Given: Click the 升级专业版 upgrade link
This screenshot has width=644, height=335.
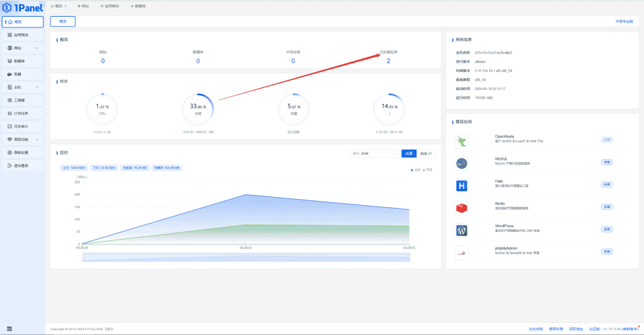Looking at the screenshot, I should coord(624,21).
